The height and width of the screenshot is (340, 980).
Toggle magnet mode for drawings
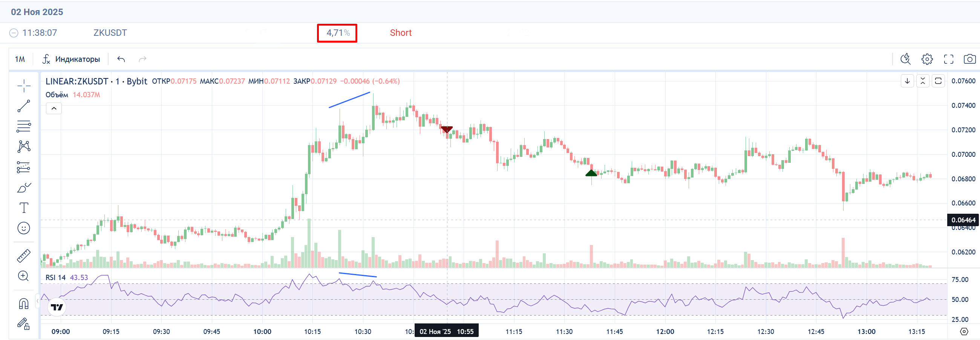24,303
